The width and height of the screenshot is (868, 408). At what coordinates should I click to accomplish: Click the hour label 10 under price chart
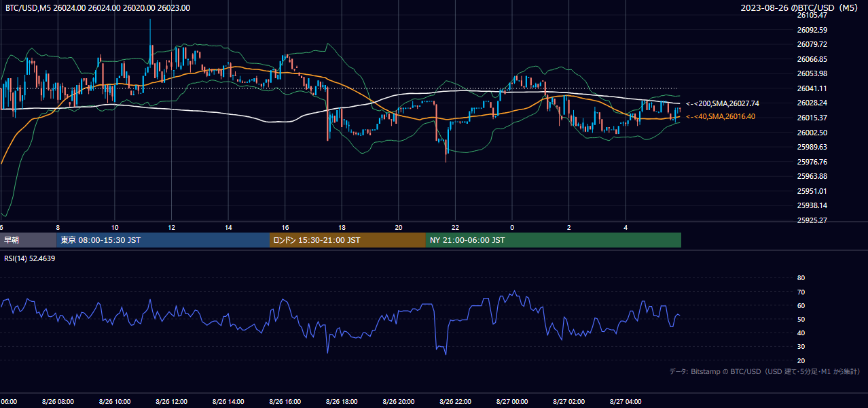(115, 228)
